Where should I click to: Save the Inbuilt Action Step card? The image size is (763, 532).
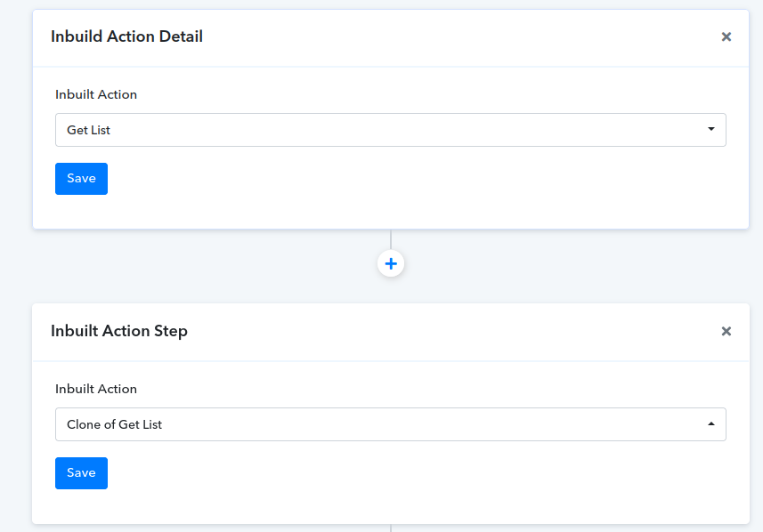tap(81, 473)
